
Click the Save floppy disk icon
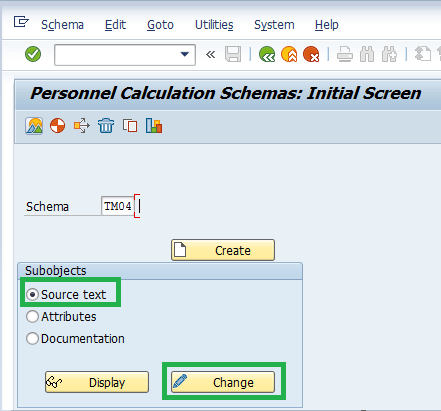click(x=233, y=54)
